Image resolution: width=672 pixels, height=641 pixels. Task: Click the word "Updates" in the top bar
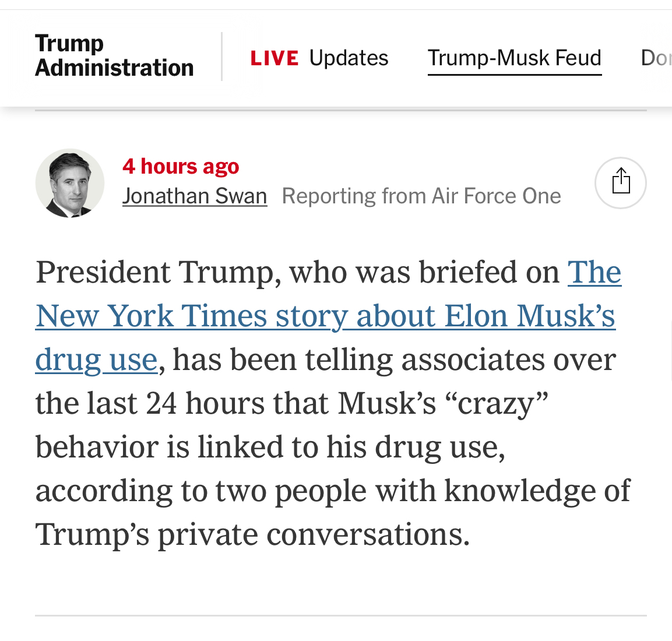pos(349,58)
